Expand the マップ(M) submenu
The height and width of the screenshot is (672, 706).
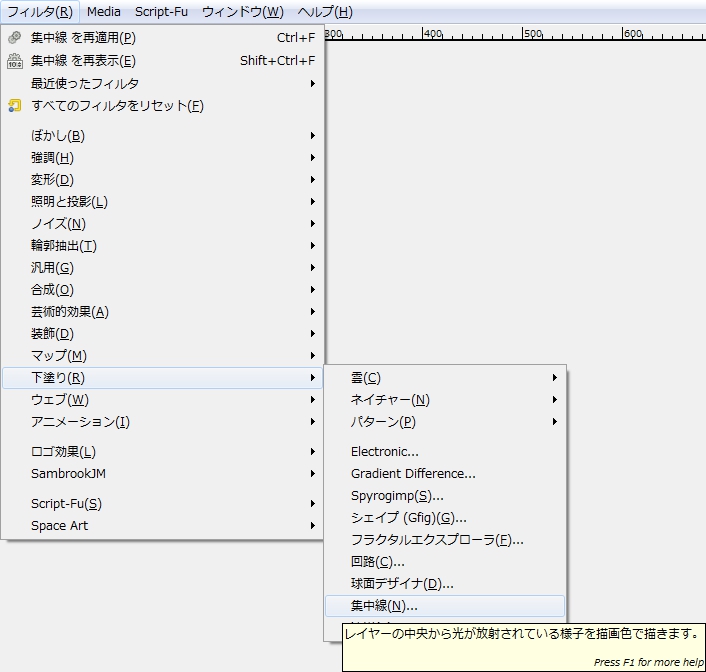click(162, 356)
